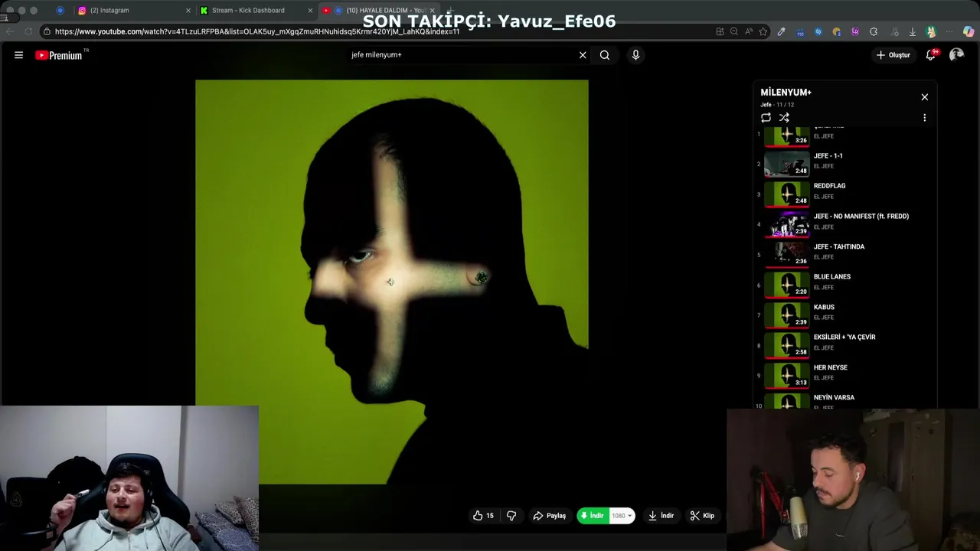Click the site lock icon in address bar
Screen dimensions: 980x551
coord(47,31)
